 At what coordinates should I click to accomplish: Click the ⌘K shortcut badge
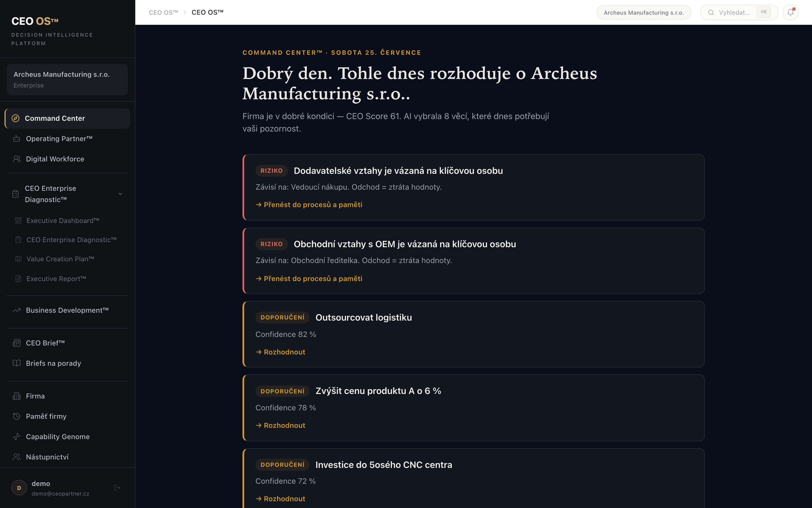pyautogui.click(x=764, y=12)
